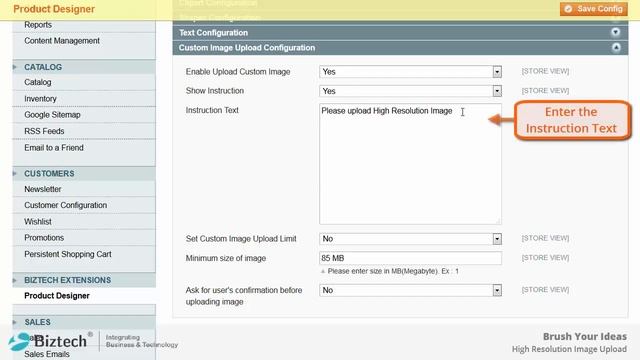The image size is (640, 360).
Task: Open Enable Upload Custom Image dropdown
Action: click(x=410, y=72)
